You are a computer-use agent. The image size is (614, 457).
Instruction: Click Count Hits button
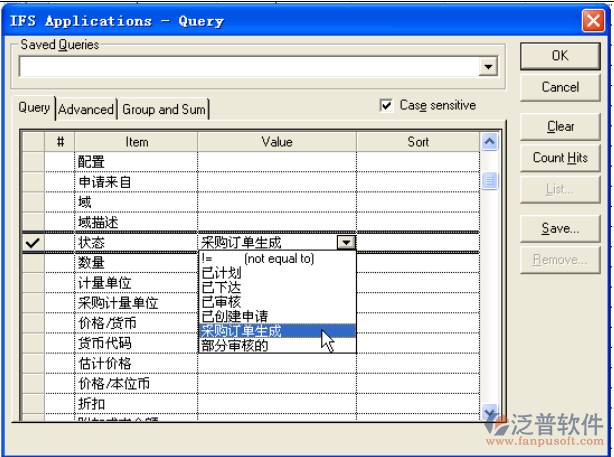(x=560, y=158)
